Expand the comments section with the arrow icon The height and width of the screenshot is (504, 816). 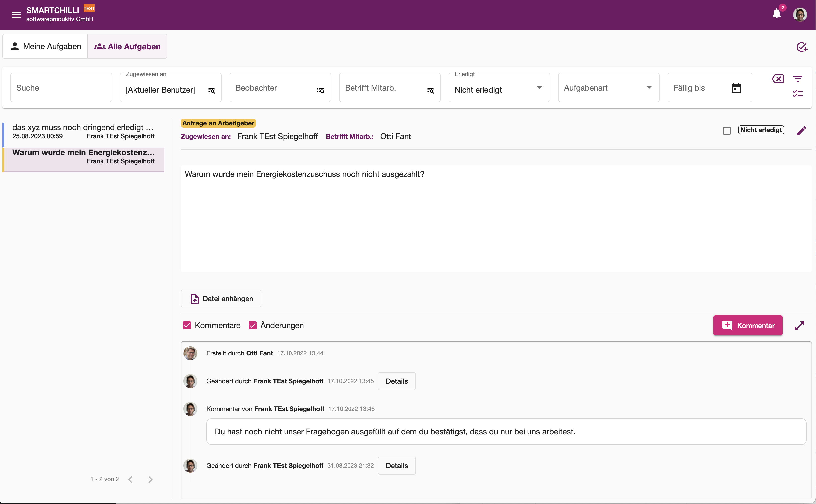799,326
